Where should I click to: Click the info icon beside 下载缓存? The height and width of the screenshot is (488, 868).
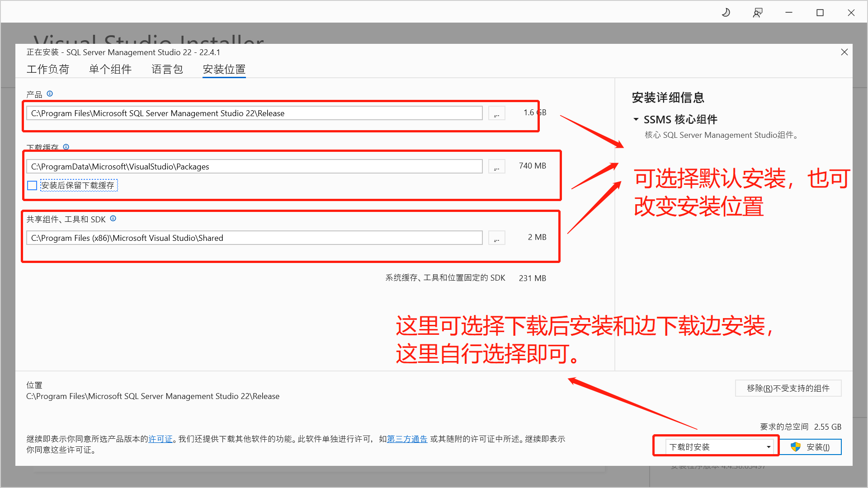tap(66, 147)
